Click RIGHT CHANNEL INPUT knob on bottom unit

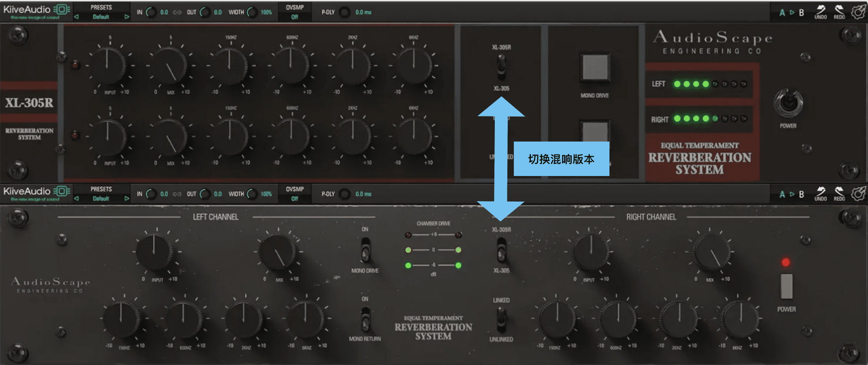590,251
